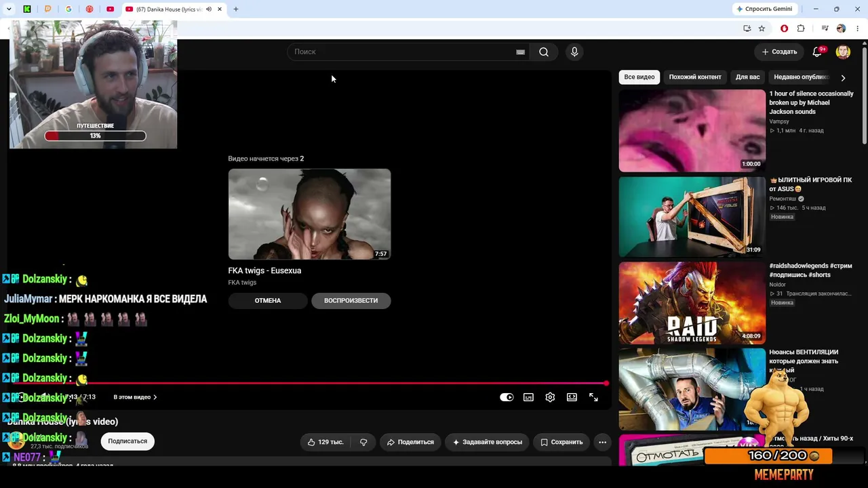Select the Для вас chip
The width and height of the screenshot is (868, 488).
[748, 77]
